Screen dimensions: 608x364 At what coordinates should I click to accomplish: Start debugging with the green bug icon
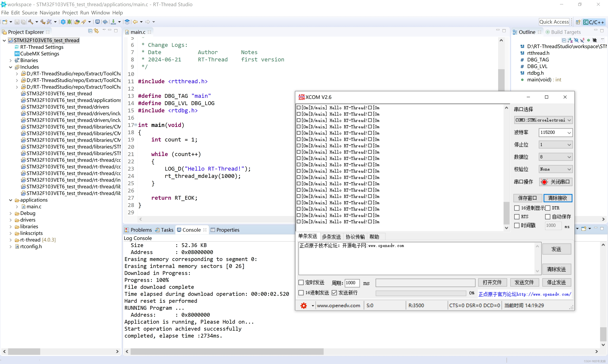[70, 22]
